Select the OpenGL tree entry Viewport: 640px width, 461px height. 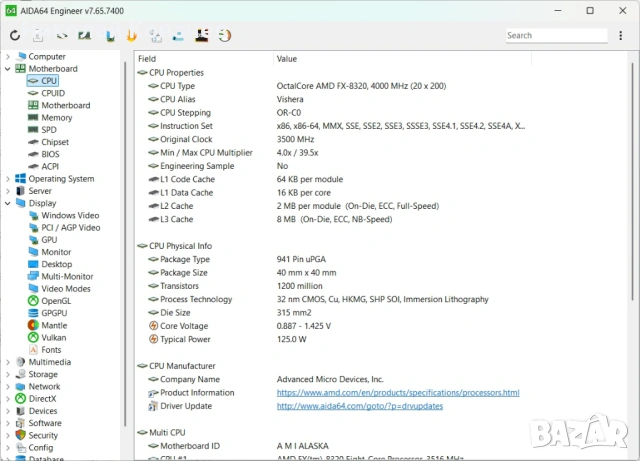pyautogui.click(x=56, y=300)
